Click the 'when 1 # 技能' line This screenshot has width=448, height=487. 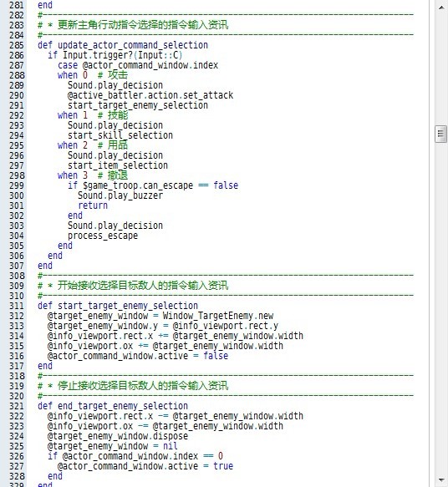(x=93, y=115)
